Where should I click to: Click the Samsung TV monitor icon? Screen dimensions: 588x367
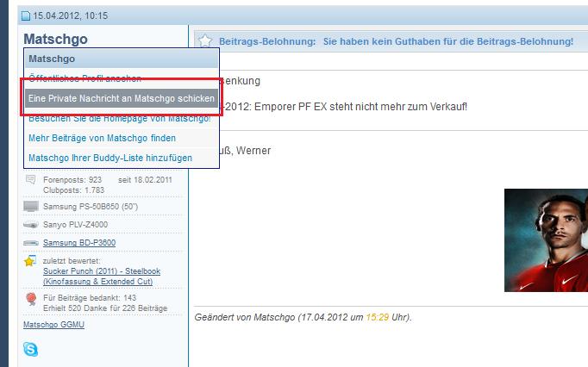(31, 207)
